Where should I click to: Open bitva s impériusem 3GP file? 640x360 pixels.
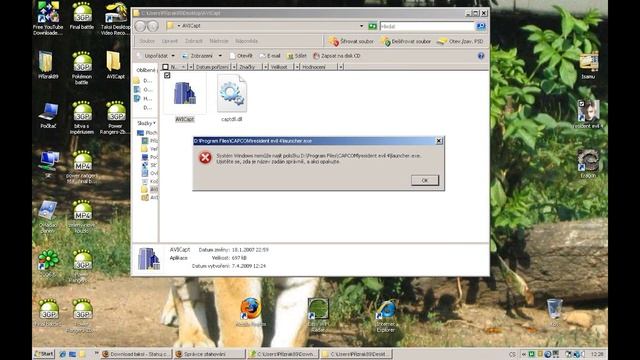point(82,118)
